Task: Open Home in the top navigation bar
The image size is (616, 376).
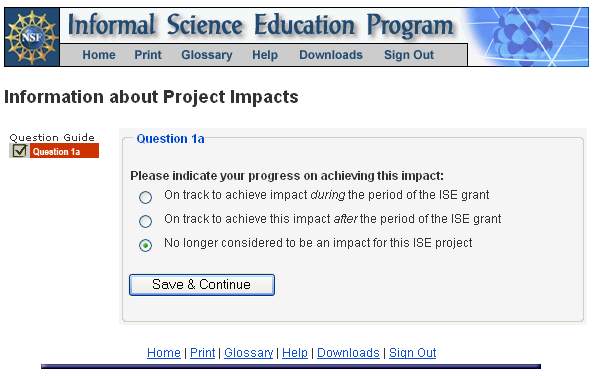Action: tap(99, 55)
